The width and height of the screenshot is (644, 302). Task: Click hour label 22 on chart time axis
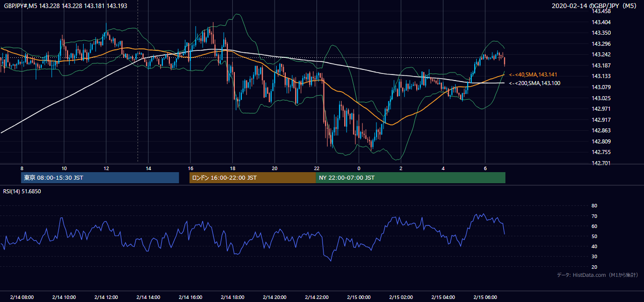tap(316, 168)
